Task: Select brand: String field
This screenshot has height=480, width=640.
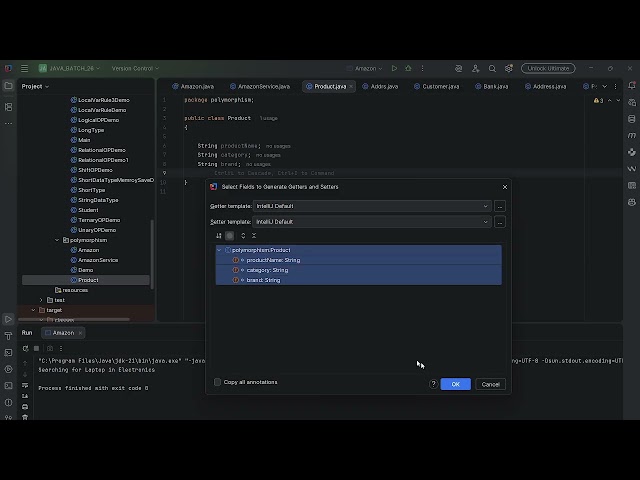Action: click(x=358, y=280)
